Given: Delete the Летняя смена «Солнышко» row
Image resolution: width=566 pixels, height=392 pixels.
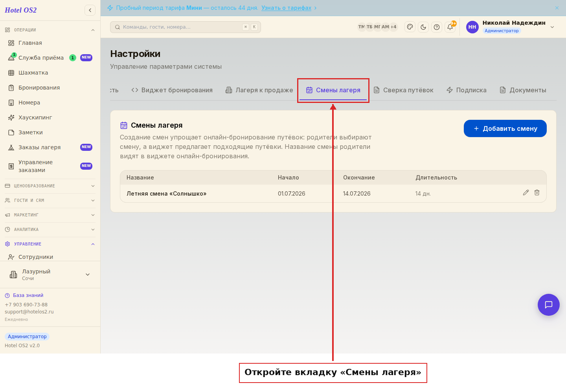Looking at the screenshot, I should tap(537, 192).
